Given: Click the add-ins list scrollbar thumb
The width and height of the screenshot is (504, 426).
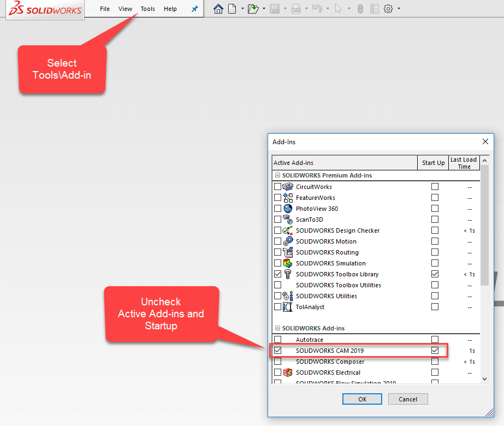Looking at the screenshot, I should click(x=485, y=225).
